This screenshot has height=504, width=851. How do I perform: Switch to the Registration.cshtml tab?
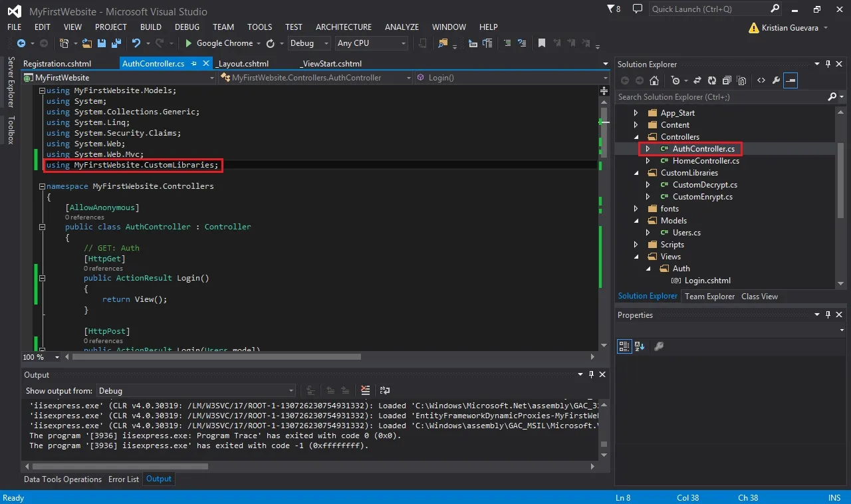57,64
